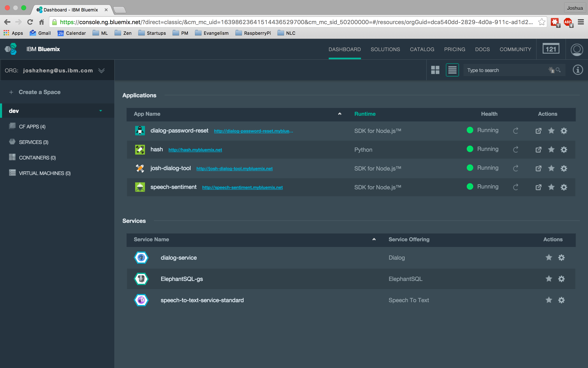Open speech-sentiment in new window

point(538,187)
